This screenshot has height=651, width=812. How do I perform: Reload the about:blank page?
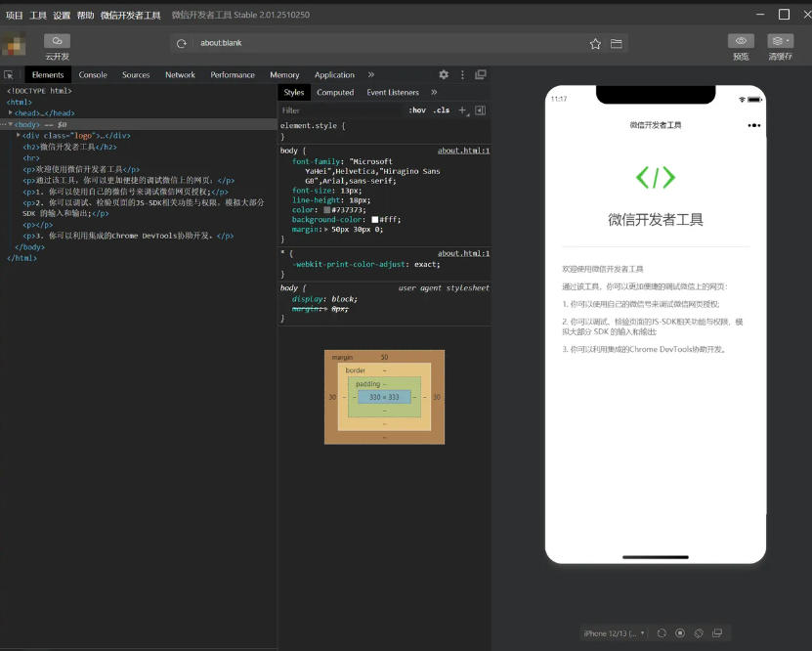click(x=181, y=44)
